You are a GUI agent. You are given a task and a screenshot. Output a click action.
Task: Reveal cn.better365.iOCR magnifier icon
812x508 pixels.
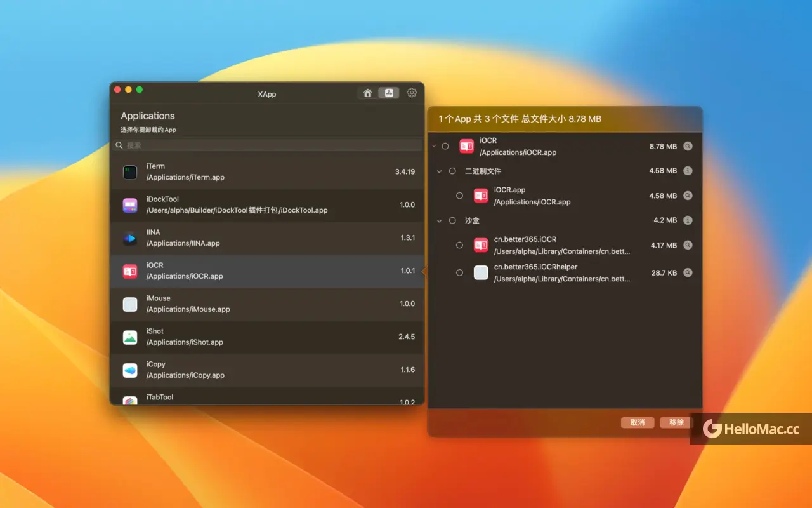pyautogui.click(x=688, y=245)
